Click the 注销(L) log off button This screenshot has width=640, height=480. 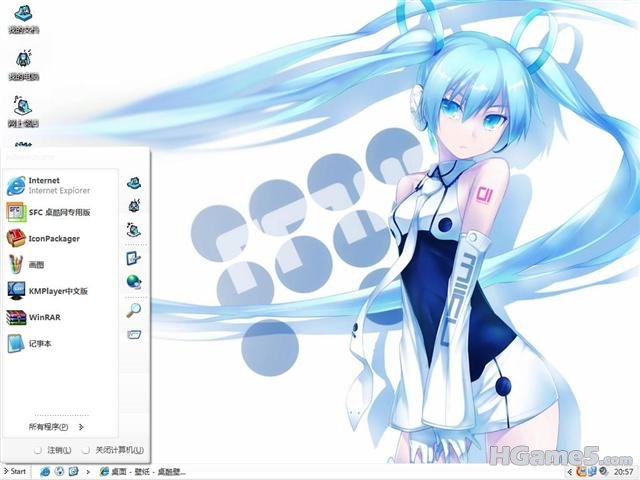tap(53, 450)
